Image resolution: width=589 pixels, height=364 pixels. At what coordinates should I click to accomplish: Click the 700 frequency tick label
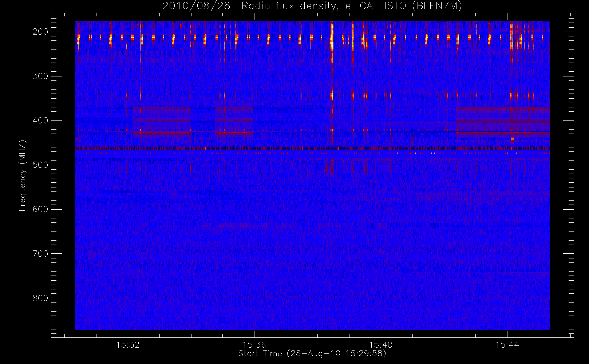40,254
